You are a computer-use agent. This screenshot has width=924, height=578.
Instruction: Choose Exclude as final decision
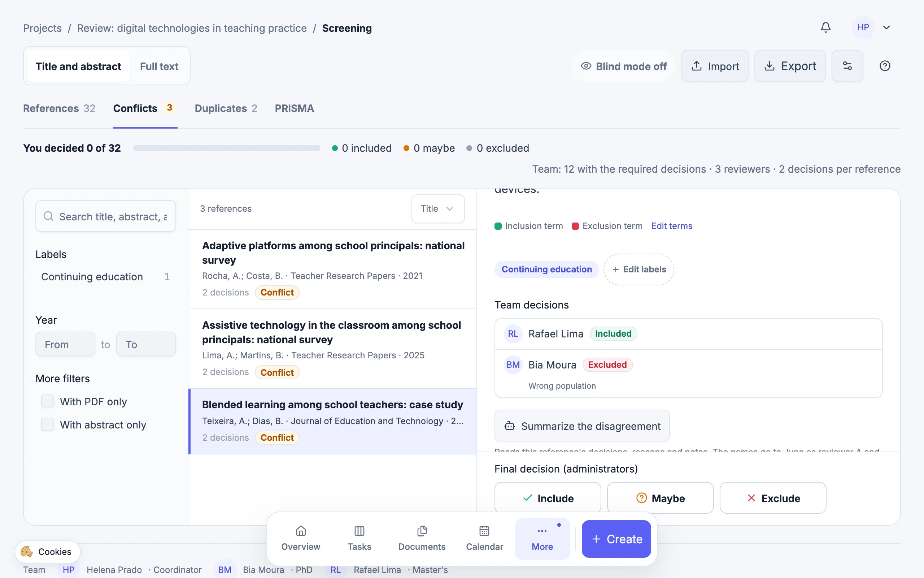point(773,498)
